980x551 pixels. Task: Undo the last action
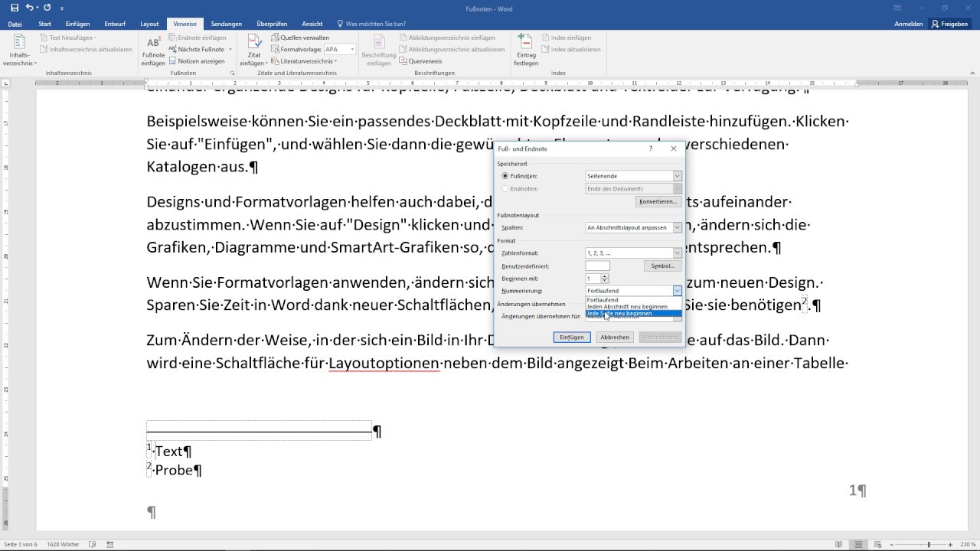pos(29,8)
